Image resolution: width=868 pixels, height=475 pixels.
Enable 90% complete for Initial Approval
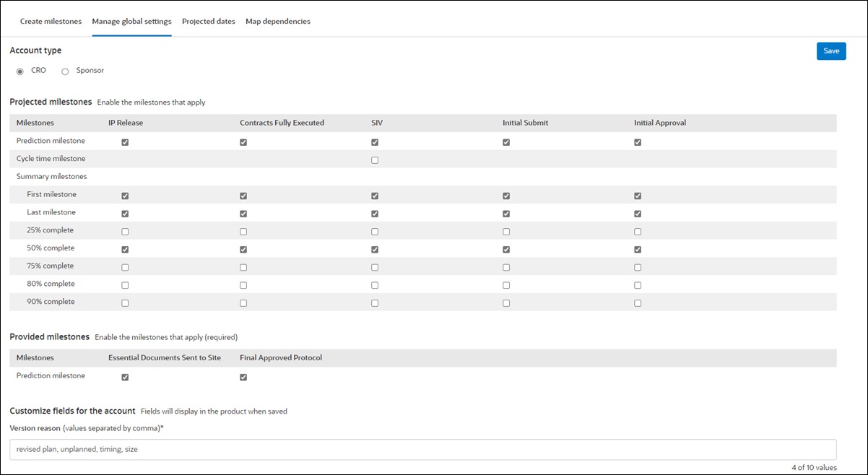tap(637, 302)
